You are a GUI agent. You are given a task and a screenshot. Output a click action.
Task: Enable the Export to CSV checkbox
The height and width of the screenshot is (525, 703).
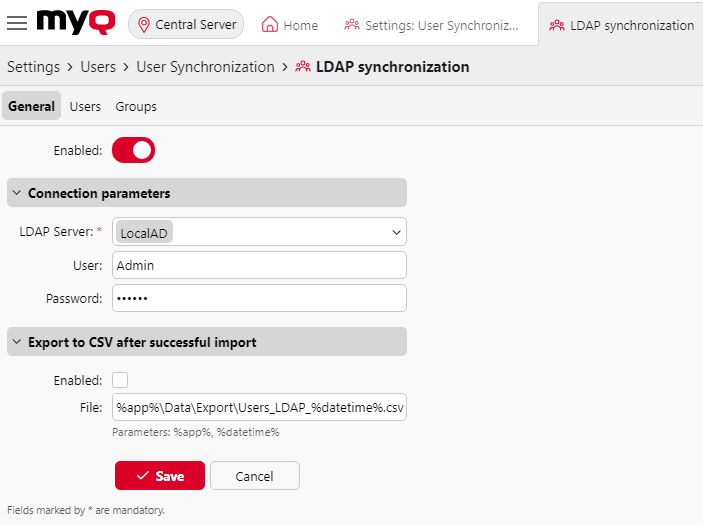pos(120,380)
